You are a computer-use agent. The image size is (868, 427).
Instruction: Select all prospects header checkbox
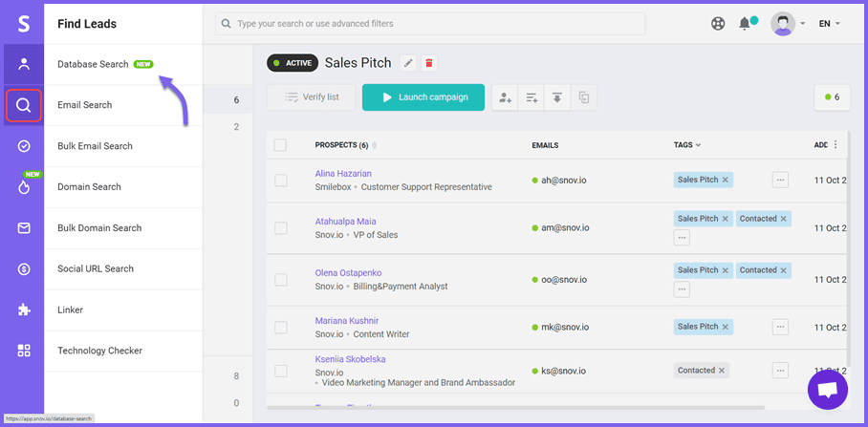(280, 145)
